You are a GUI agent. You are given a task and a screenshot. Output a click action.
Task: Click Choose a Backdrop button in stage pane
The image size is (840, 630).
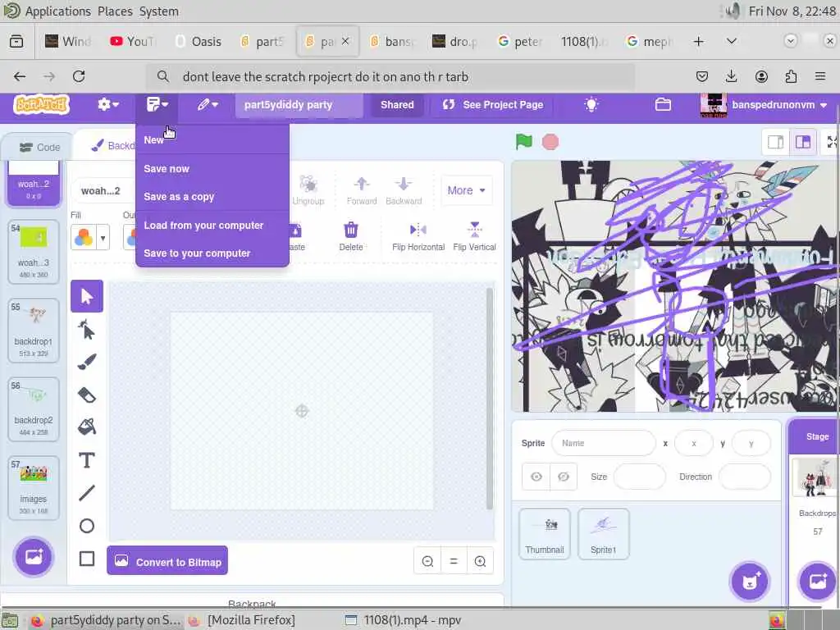pyautogui.click(x=818, y=582)
